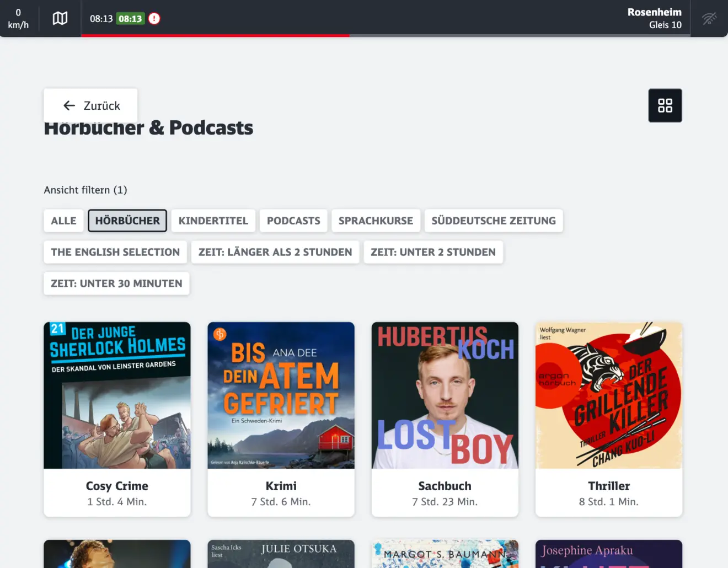
Task: Click the WiFi disconnected status icon
Action: (709, 19)
